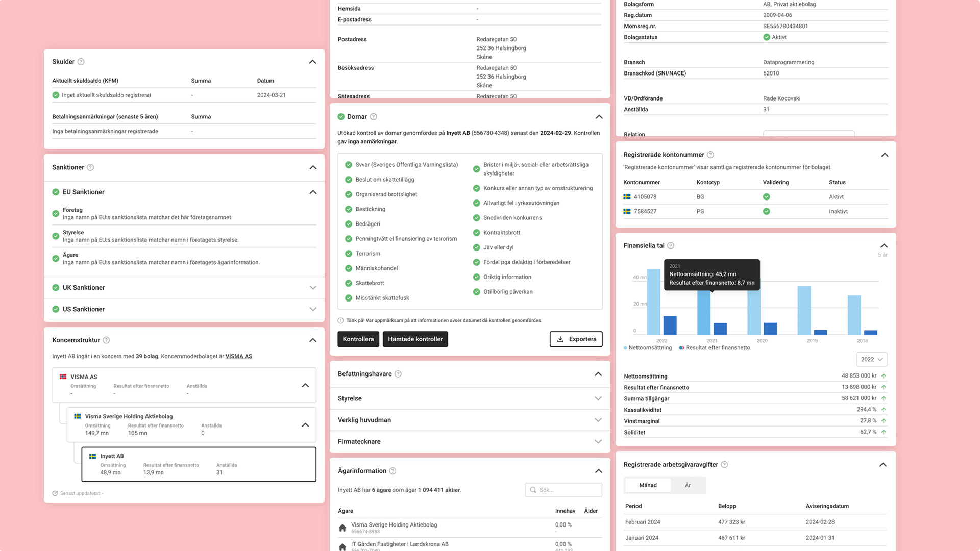Collapse Registrerade arbetsgivaravgifter panel
This screenshot has width=980, height=551.
coord(883,465)
